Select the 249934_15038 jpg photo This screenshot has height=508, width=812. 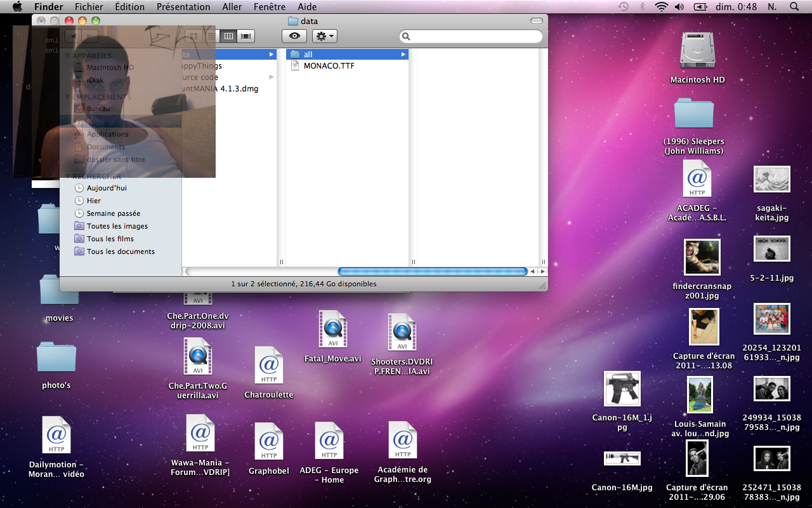click(771, 389)
